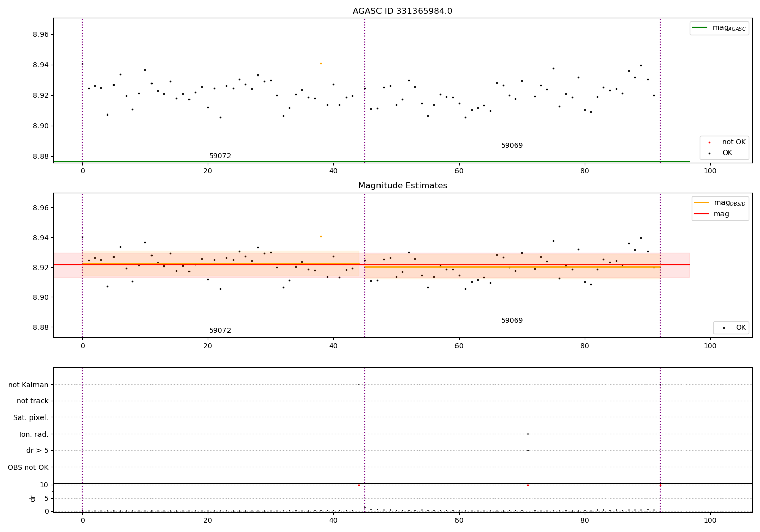Click the orange line sample beside mag OBSID

701,203
